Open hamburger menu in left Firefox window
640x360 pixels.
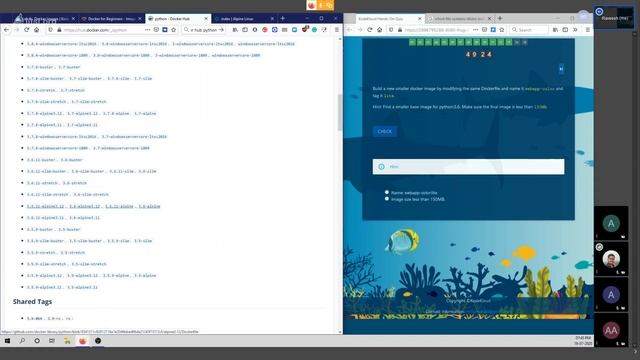click(x=337, y=30)
